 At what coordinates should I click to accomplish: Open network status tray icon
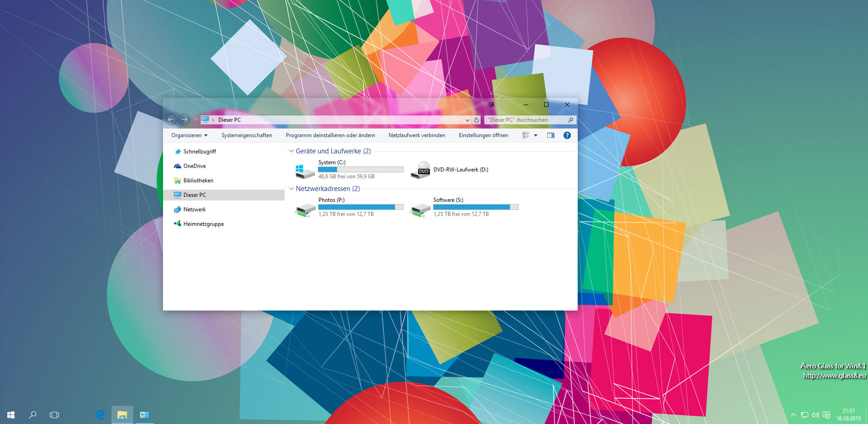(805, 415)
